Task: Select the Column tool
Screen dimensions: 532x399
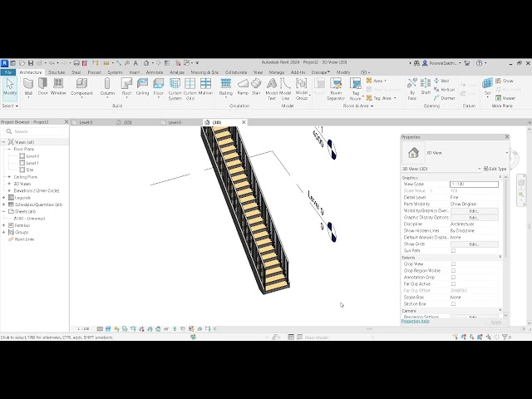Action: pos(107,86)
